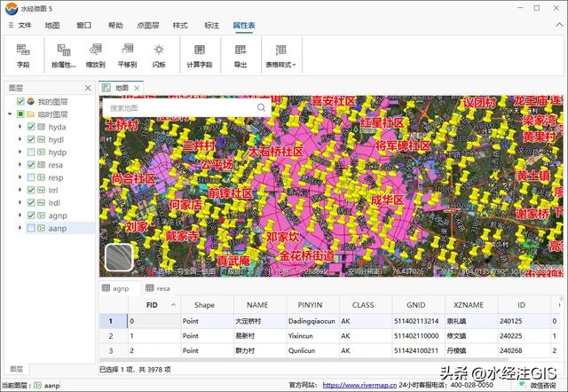Enable the hydp layer checkbox
Image resolution: width=568 pixels, height=392 pixels.
click(31, 152)
